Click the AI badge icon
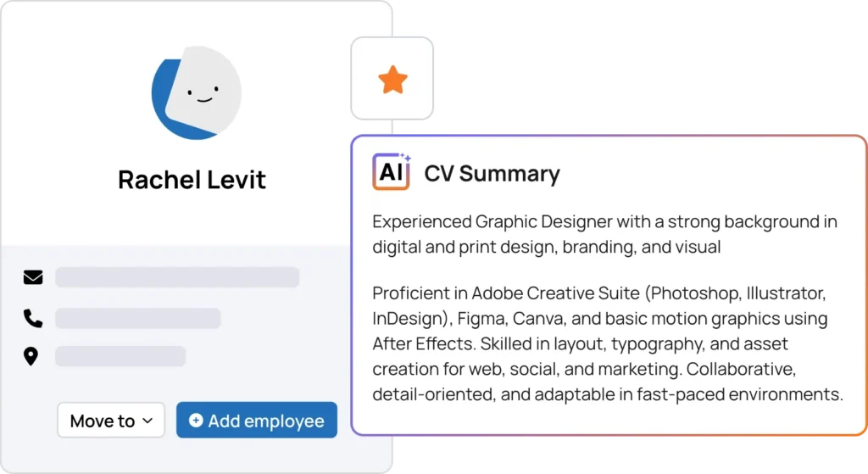This screenshot has height=474, width=868. coord(390,173)
